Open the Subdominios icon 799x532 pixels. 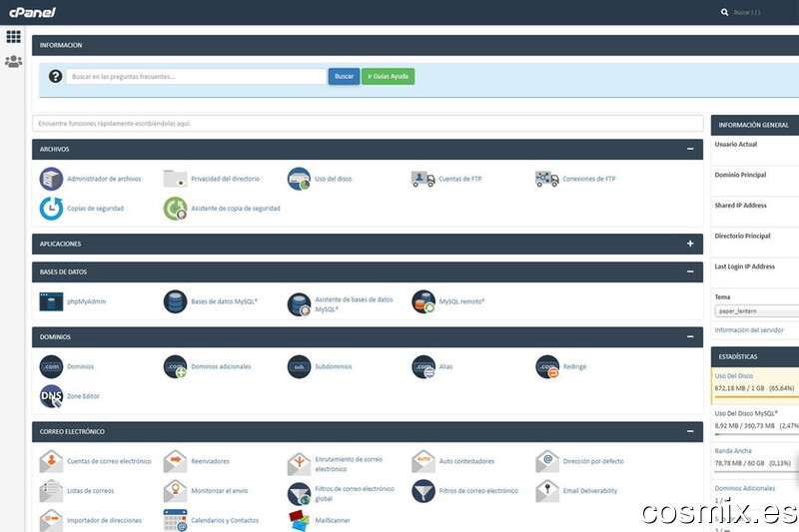point(299,366)
